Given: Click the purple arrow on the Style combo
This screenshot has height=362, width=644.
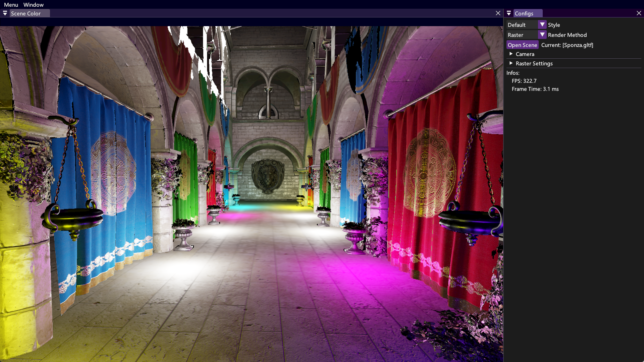Looking at the screenshot, I should click(542, 24).
